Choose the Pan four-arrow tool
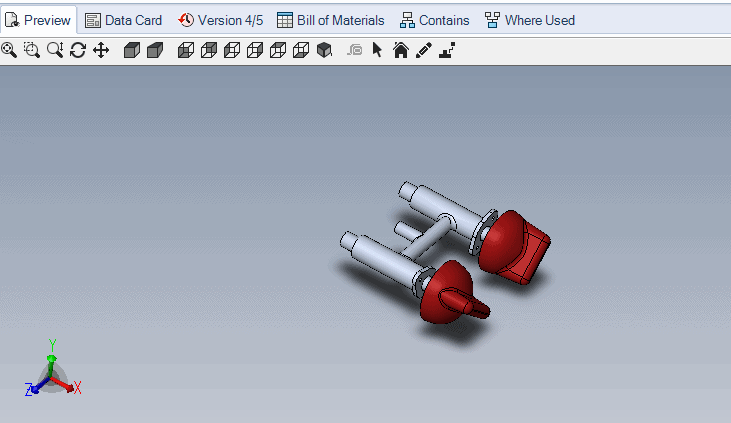The image size is (731, 423). tap(101, 50)
